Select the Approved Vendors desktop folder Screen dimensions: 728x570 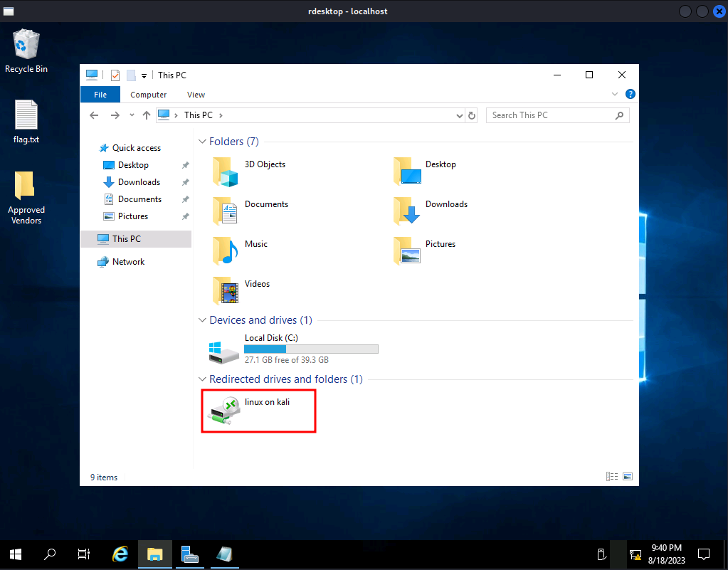[26, 199]
